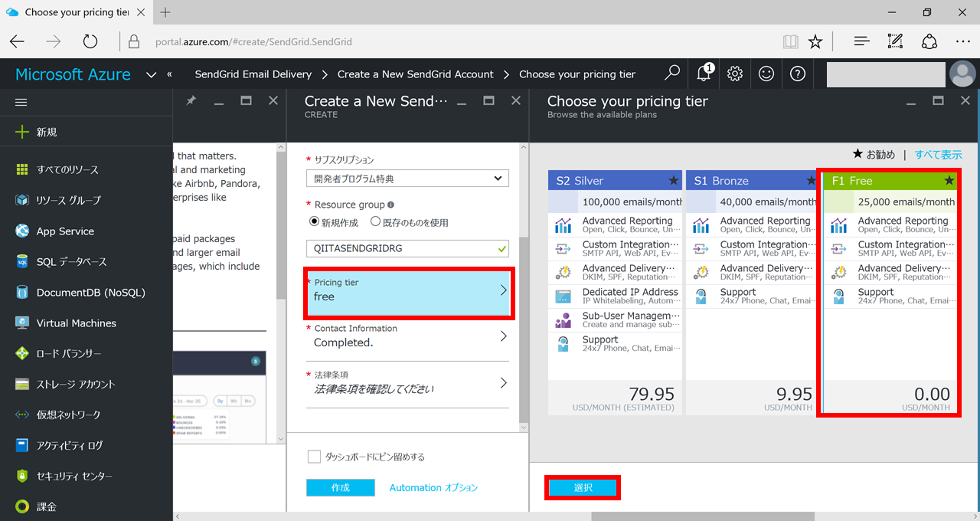Image resolution: width=980 pixels, height=521 pixels.
Task: Open アクティビティ ログ in the sidebar
Action: pyautogui.click(x=87, y=445)
